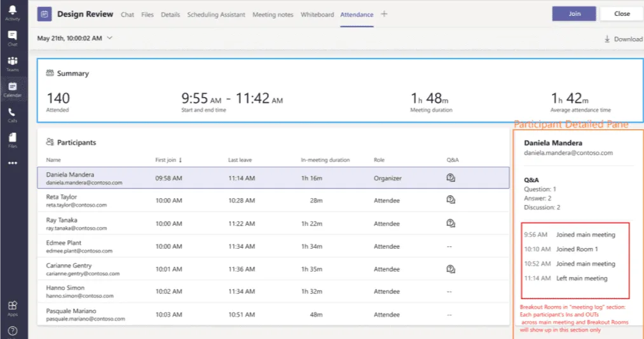Image resolution: width=644 pixels, height=339 pixels.
Task: Open the Whiteboard tab
Action: [317, 15]
